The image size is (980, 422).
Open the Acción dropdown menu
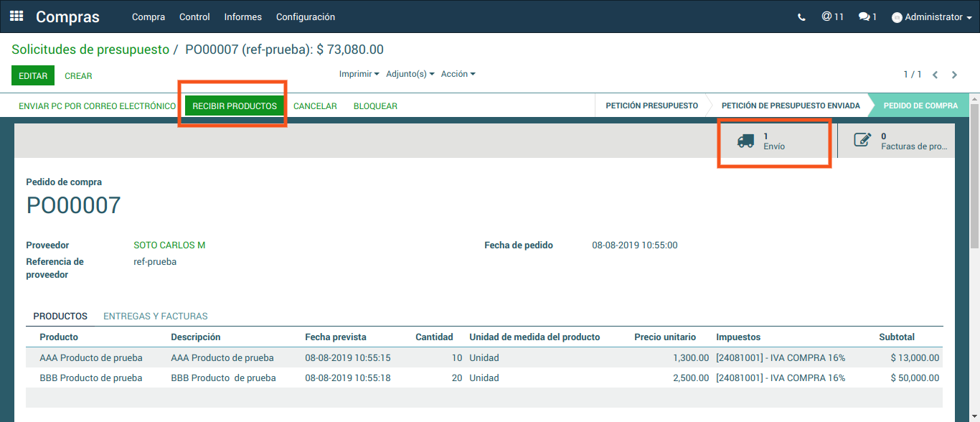[x=458, y=74]
